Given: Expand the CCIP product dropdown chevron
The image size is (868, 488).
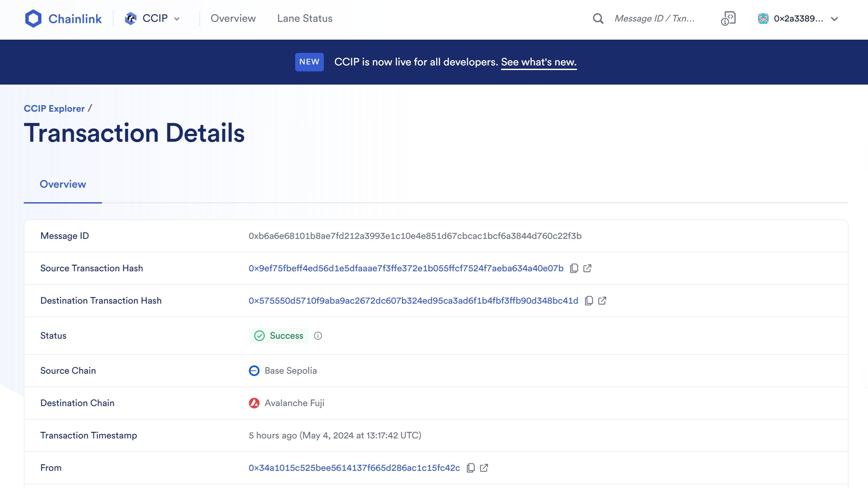Looking at the screenshot, I should click(x=177, y=19).
